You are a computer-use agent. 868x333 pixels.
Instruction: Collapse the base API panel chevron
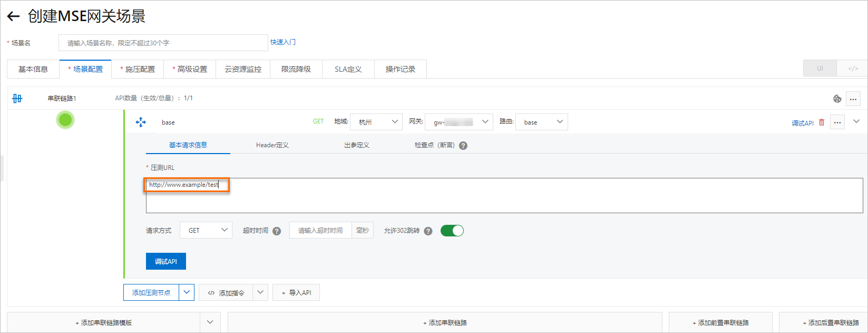(x=856, y=121)
